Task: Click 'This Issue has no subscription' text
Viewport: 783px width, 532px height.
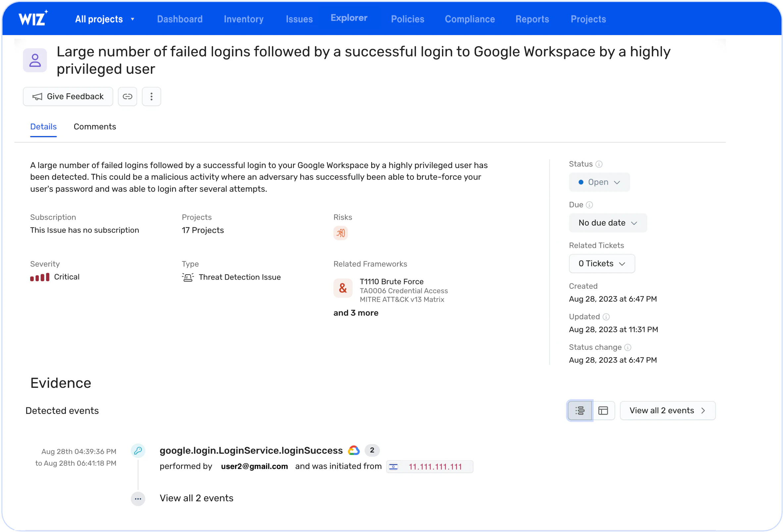Action: 84,230
